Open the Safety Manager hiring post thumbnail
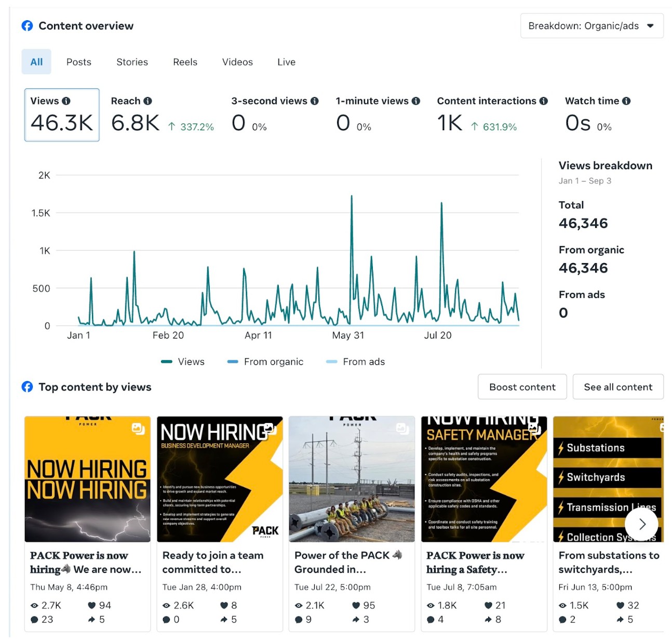The width and height of the screenshot is (672, 643). click(x=483, y=479)
